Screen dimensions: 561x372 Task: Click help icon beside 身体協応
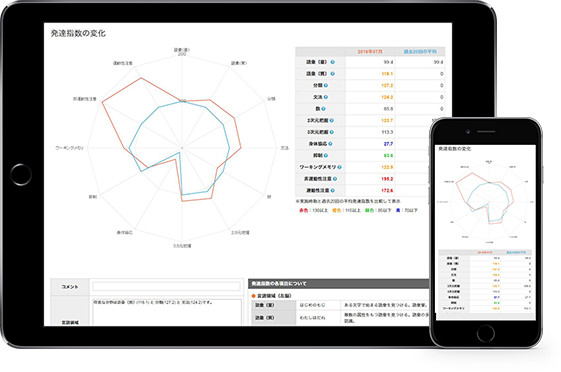click(x=330, y=144)
